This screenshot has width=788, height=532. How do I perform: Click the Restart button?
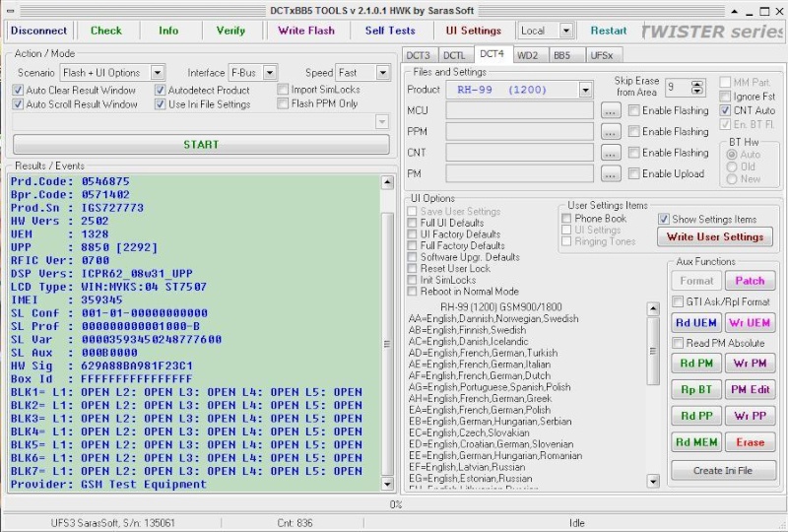point(608,31)
